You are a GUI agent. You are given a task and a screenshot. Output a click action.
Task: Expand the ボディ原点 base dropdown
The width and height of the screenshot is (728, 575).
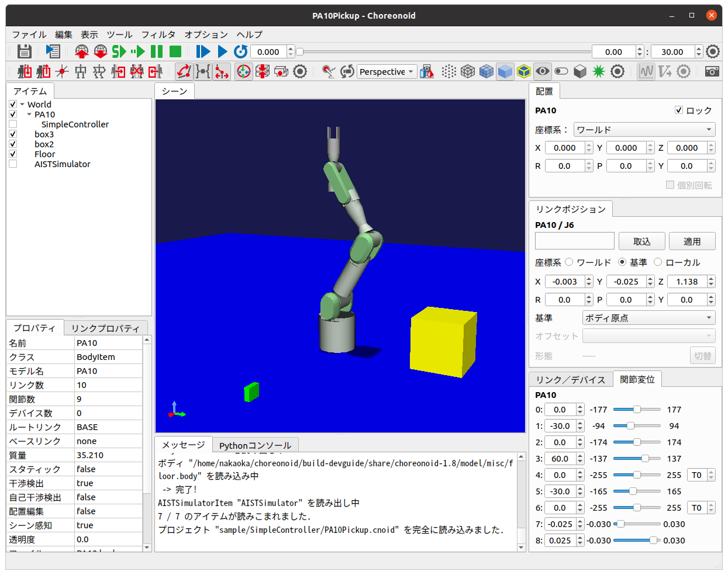648,318
